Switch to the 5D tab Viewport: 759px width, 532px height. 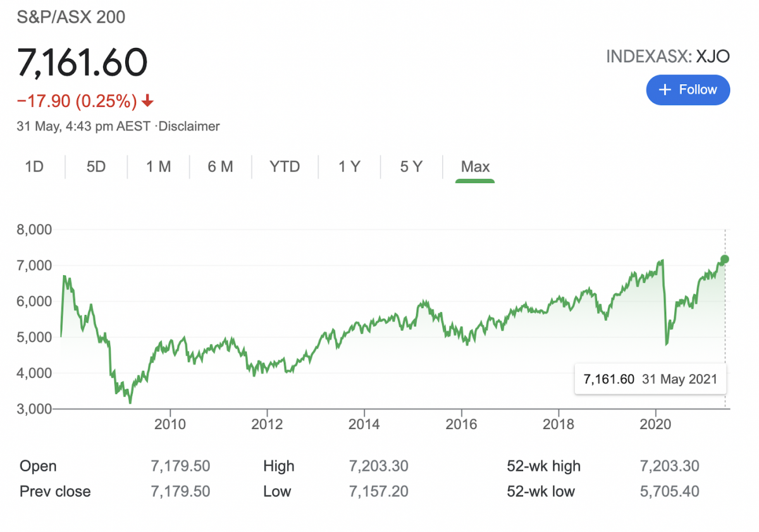click(x=96, y=167)
